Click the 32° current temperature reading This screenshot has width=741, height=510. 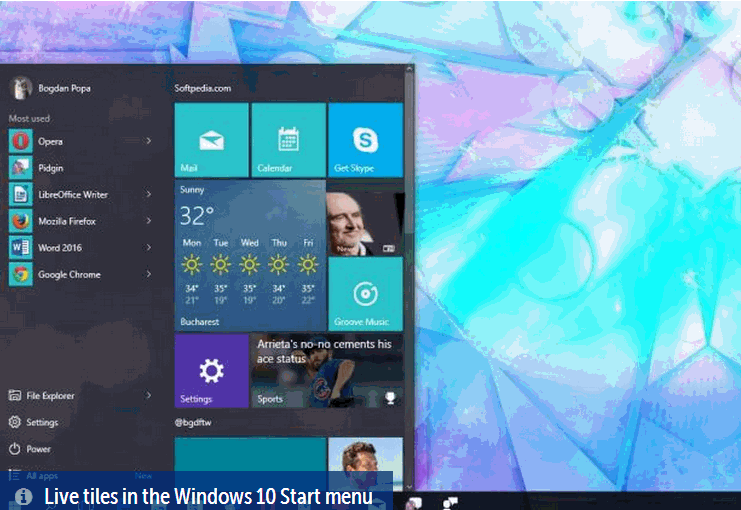(x=197, y=216)
